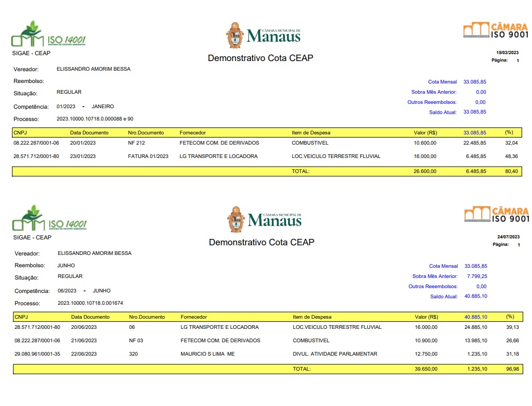532x406 pixels.
Task: Click the total percentage 80,40
Action: point(511,171)
